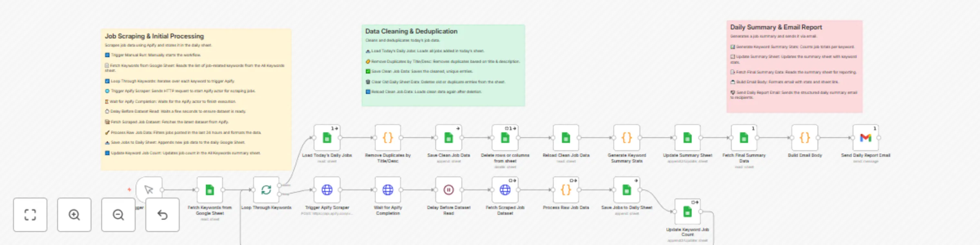Image resolution: width=980 pixels, height=245 pixels.
Task: Click the fit-to-view canvas button
Action: coord(30,215)
